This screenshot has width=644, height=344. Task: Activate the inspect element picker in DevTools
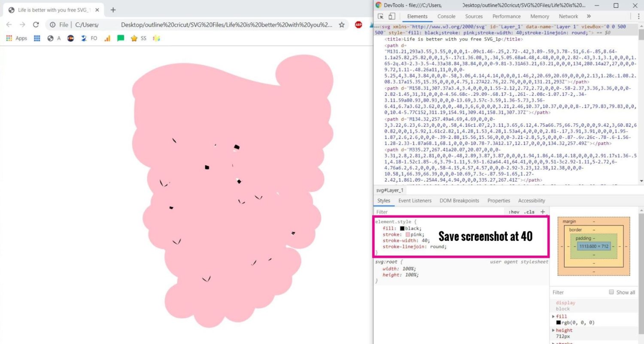(380, 17)
